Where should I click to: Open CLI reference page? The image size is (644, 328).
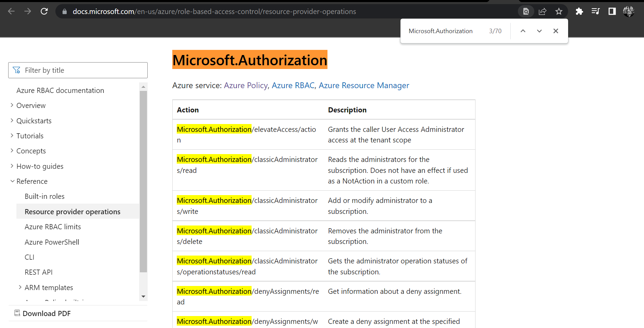[x=29, y=257]
